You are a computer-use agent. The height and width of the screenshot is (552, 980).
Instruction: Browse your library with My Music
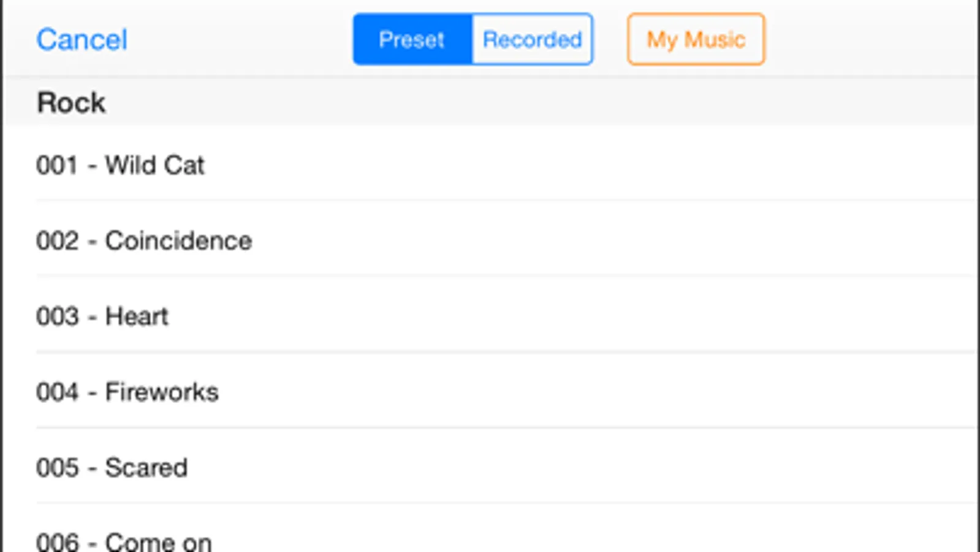pyautogui.click(x=696, y=40)
